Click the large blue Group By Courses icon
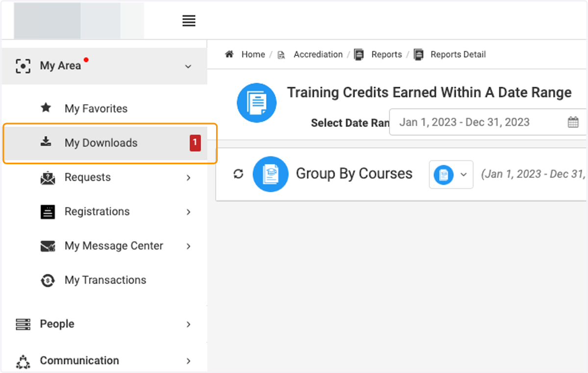The image size is (588, 373). tap(270, 174)
